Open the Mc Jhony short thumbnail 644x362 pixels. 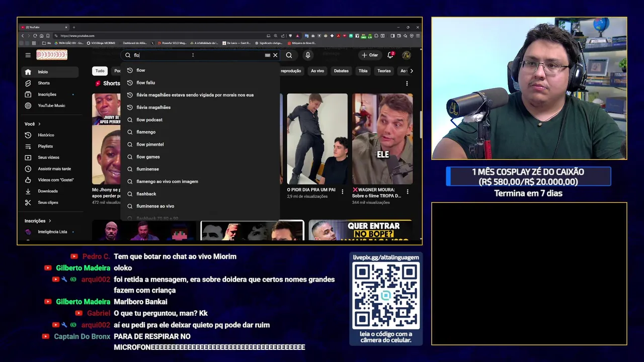[106, 139]
